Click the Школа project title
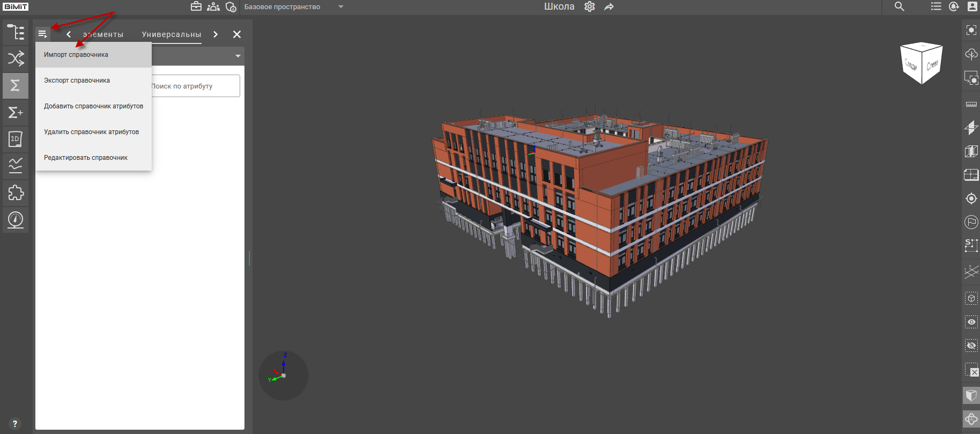This screenshot has width=980, height=434. click(559, 6)
